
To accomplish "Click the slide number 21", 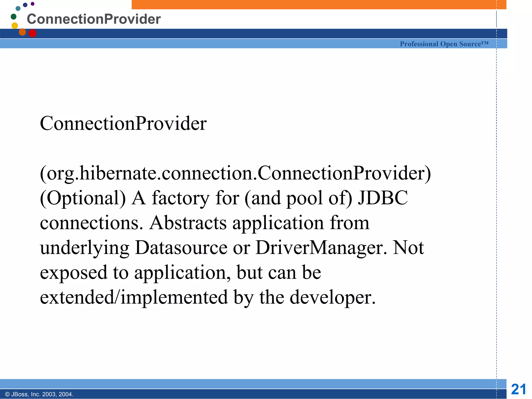I will coord(518,389).
